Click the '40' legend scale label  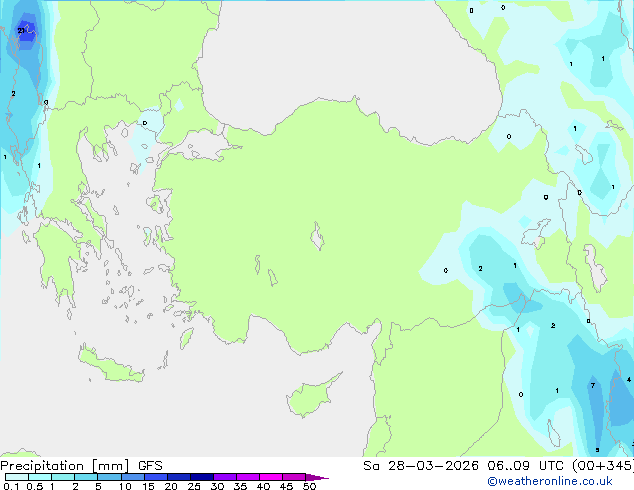coord(263,486)
